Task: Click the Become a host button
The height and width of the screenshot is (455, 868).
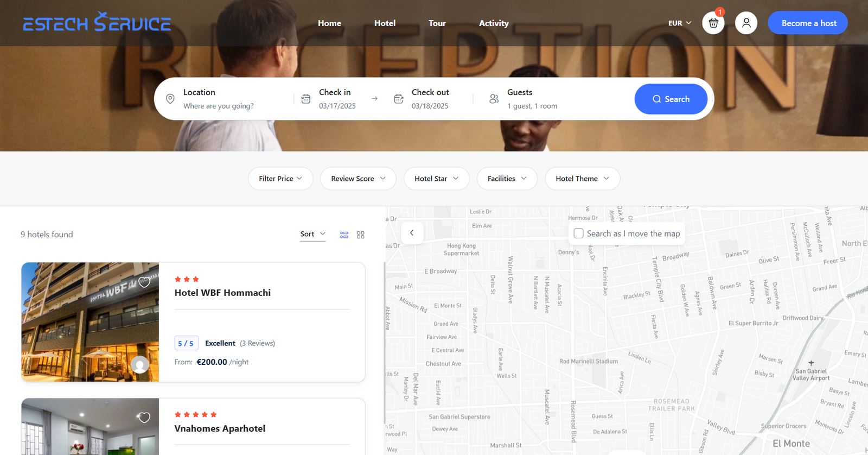Action: tap(808, 23)
